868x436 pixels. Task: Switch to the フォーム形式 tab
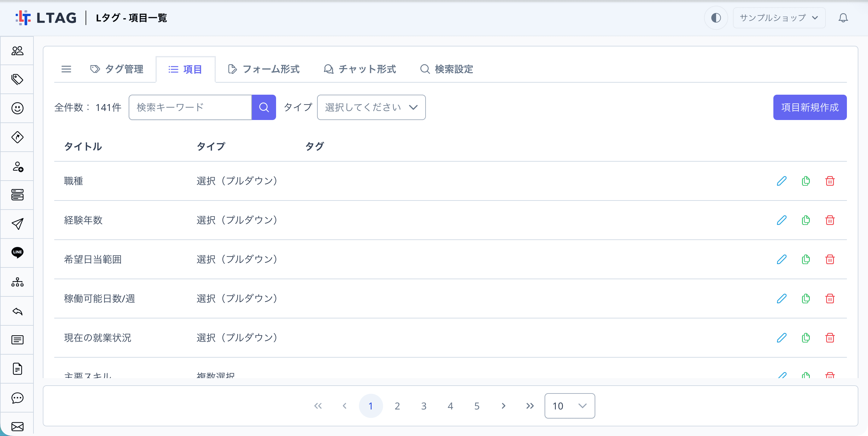[264, 69]
